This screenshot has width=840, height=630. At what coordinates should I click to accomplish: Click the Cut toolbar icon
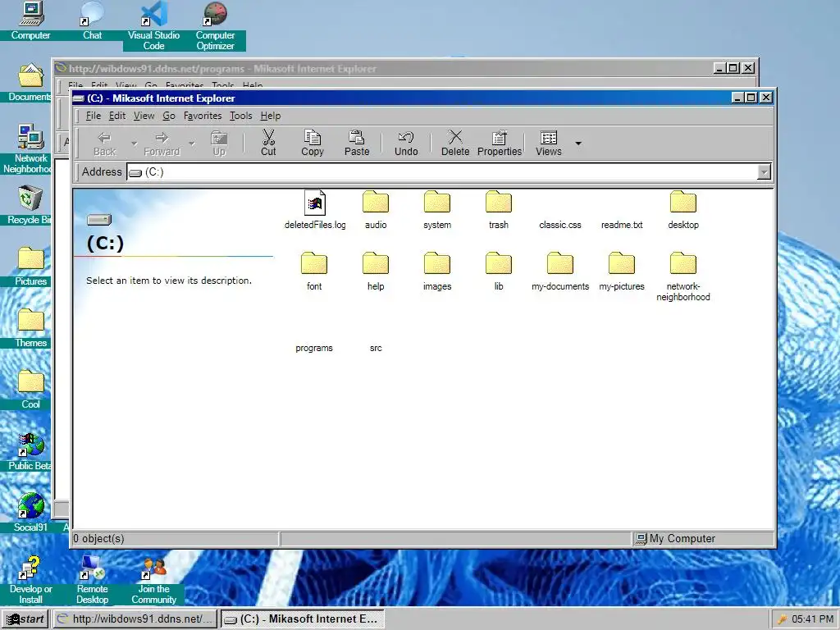click(x=268, y=143)
